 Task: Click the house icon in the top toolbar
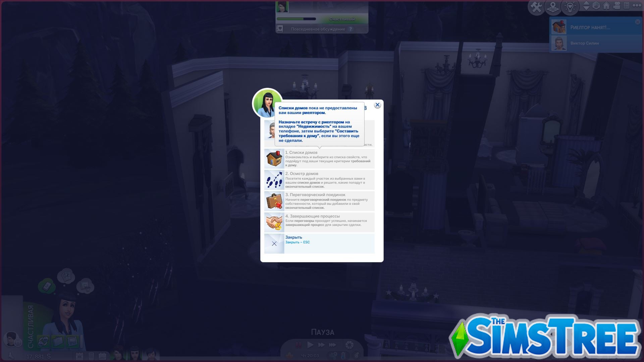coord(606,5)
